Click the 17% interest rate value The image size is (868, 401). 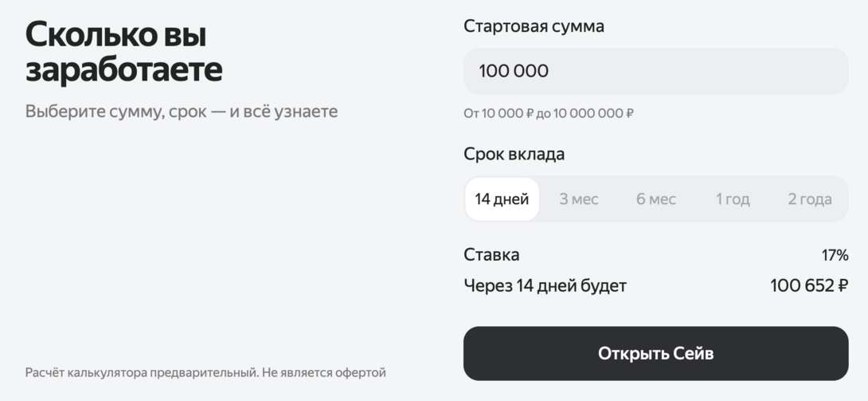(x=835, y=255)
